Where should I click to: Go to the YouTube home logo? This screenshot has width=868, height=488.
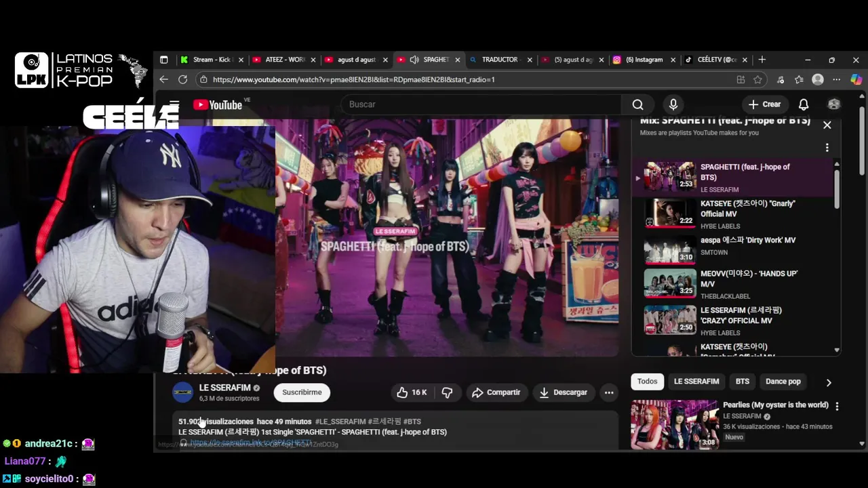coord(218,104)
